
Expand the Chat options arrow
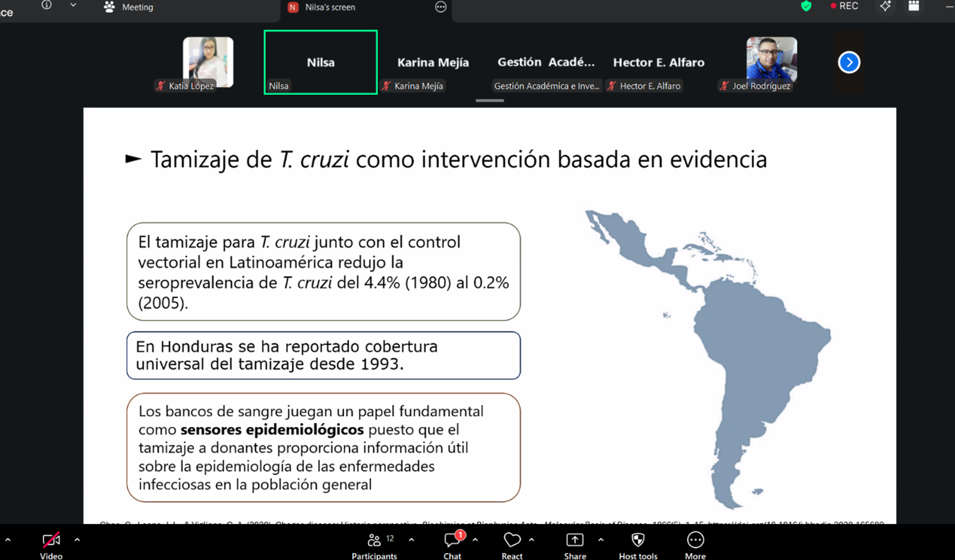[x=475, y=540]
